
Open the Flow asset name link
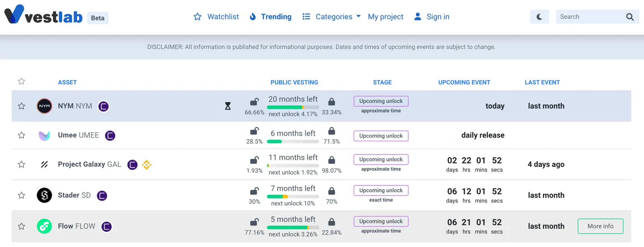click(76, 226)
